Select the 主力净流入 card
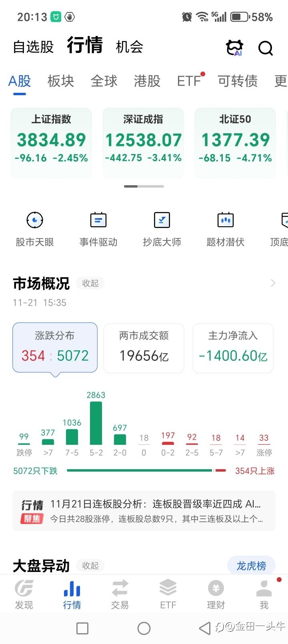Image resolution: width=288 pixels, height=644 pixels. tap(233, 348)
